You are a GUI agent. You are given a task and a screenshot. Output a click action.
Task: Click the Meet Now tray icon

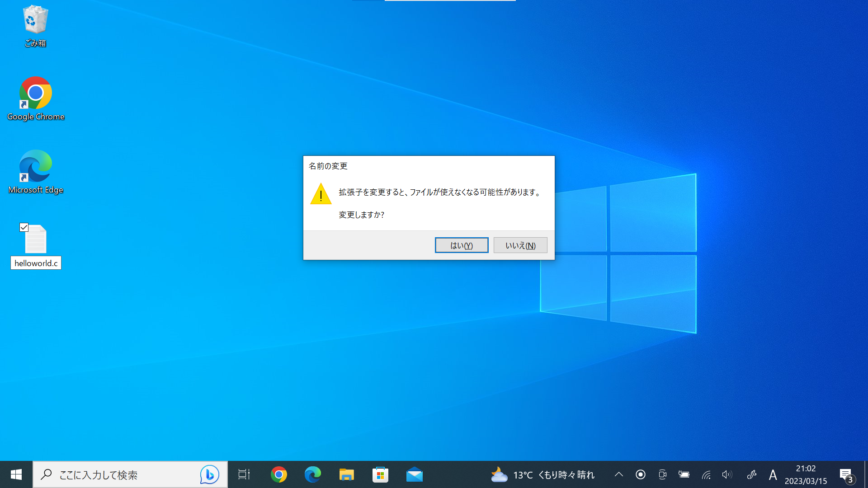point(662,474)
